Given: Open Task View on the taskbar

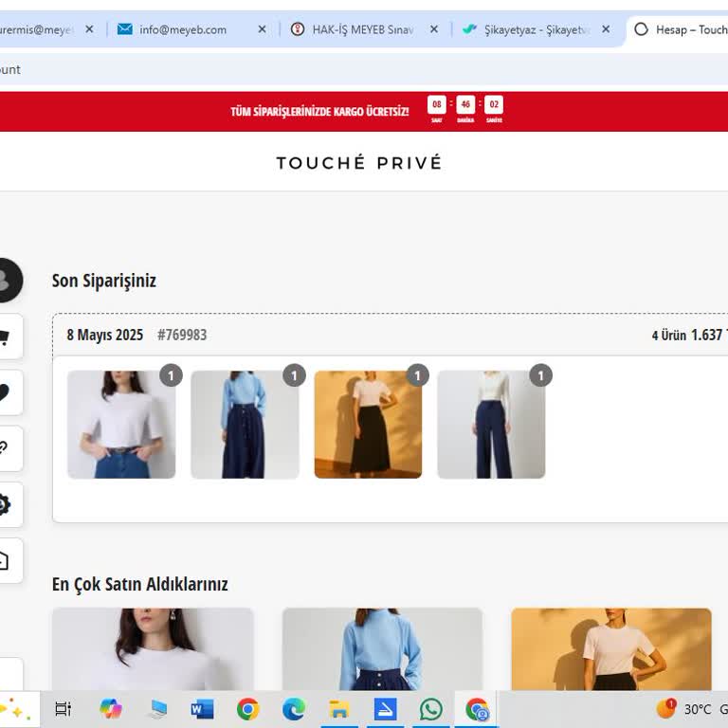Looking at the screenshot, I should [64, 709].
